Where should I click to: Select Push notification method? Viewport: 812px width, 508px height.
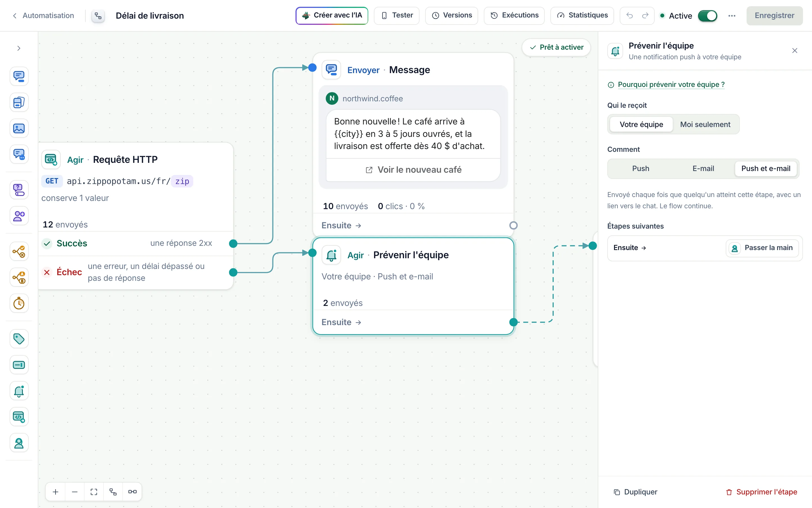[x=641, y=168]
